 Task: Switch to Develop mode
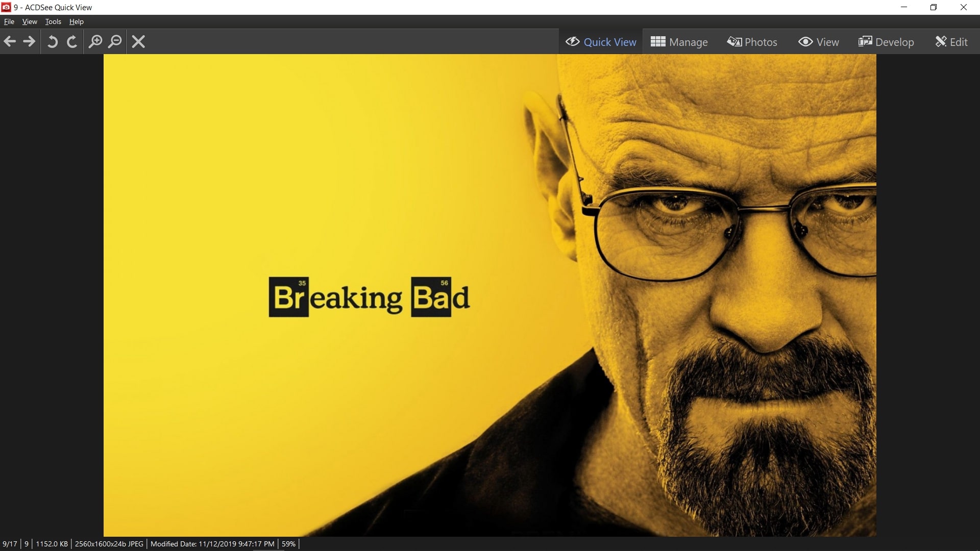886,42
